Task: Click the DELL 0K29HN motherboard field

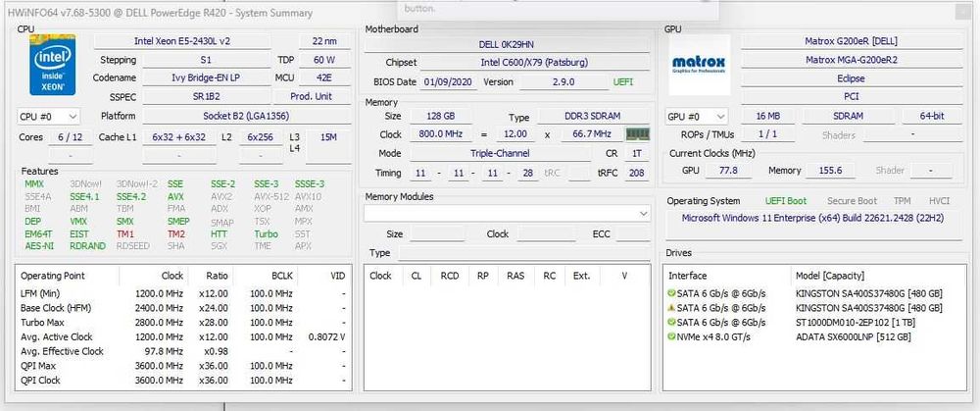Action: [x=507, y=44]
